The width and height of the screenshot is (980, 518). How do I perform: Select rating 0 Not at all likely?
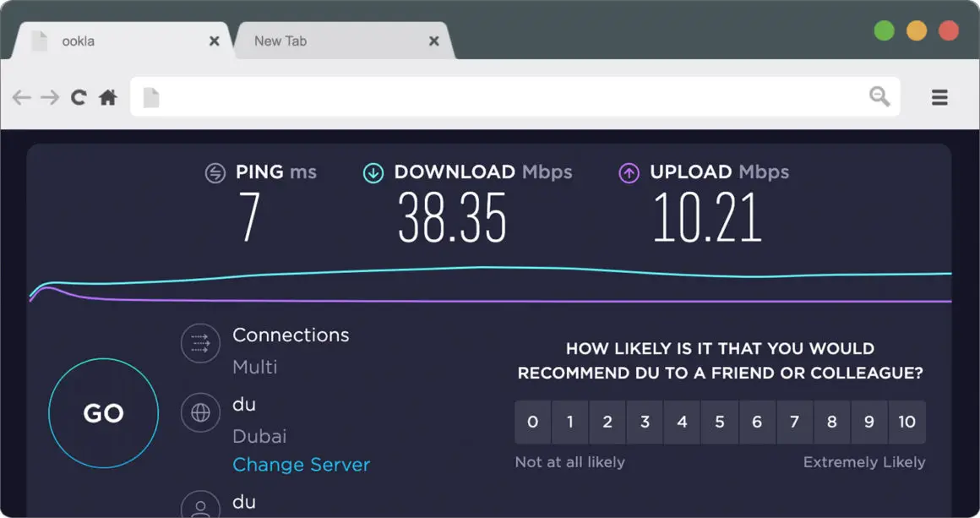(x=532, y=423)
